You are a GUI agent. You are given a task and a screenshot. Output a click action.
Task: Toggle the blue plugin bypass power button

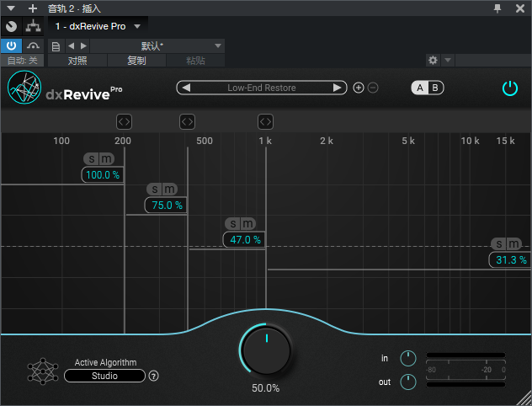pos(11,45)
